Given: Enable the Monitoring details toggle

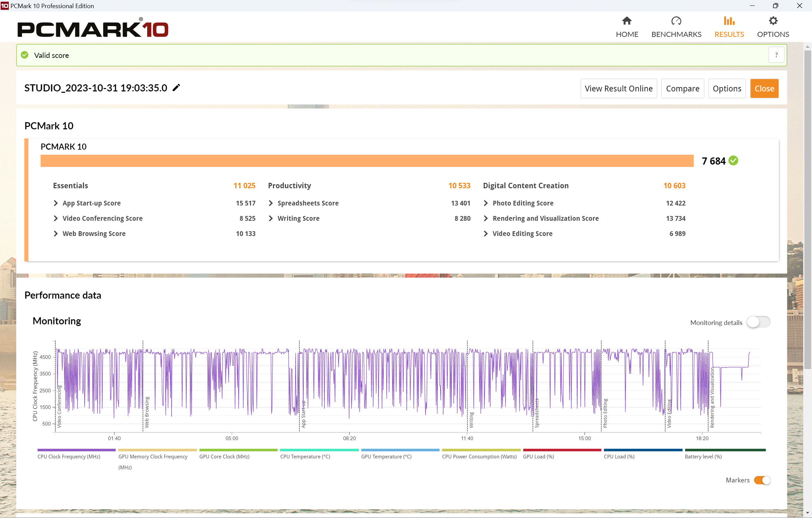Looking at the screenshot, I should click(x=758, y=322).
